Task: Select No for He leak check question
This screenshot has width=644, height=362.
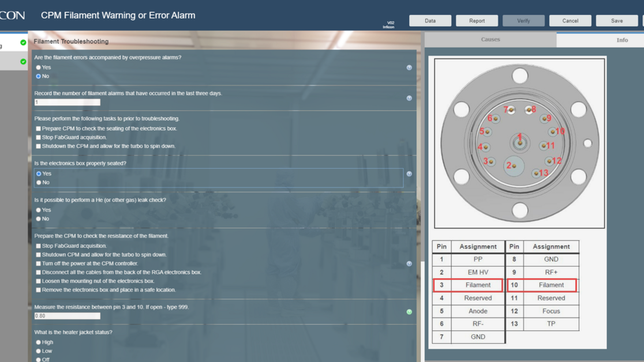Action: [x=38, y=219]
